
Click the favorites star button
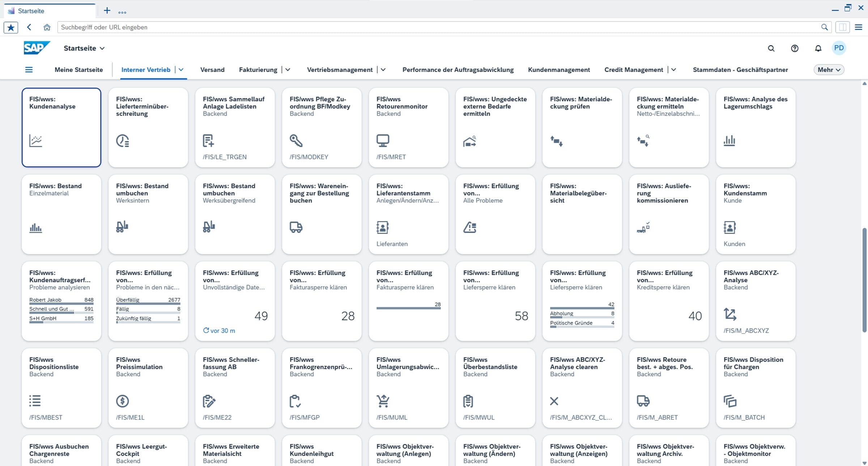[11, 27]
